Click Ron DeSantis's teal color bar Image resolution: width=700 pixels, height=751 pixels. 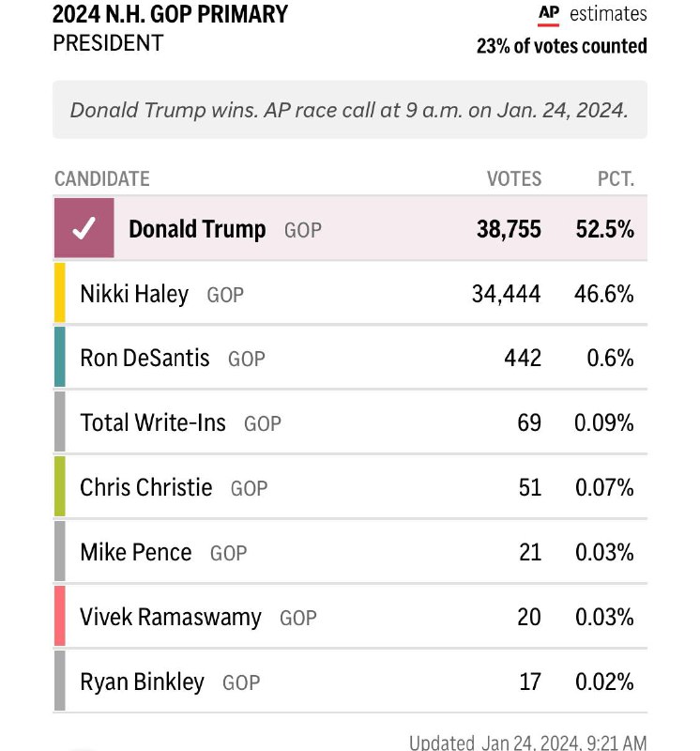60,358
